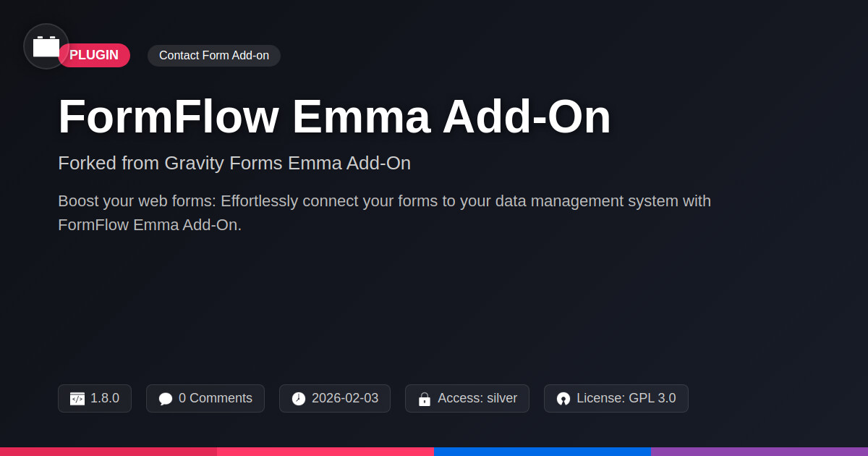
Task: Click the blue segment of bottom bar
Action: point(542,452)
